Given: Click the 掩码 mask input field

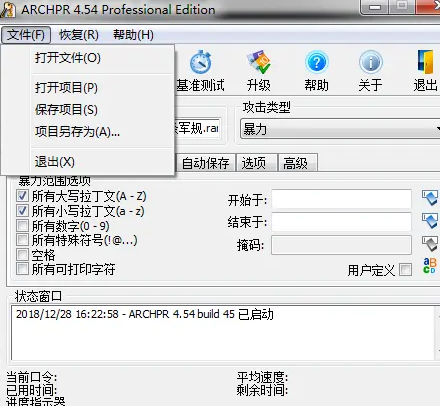Looking at the screenshot, I should 341,245.
